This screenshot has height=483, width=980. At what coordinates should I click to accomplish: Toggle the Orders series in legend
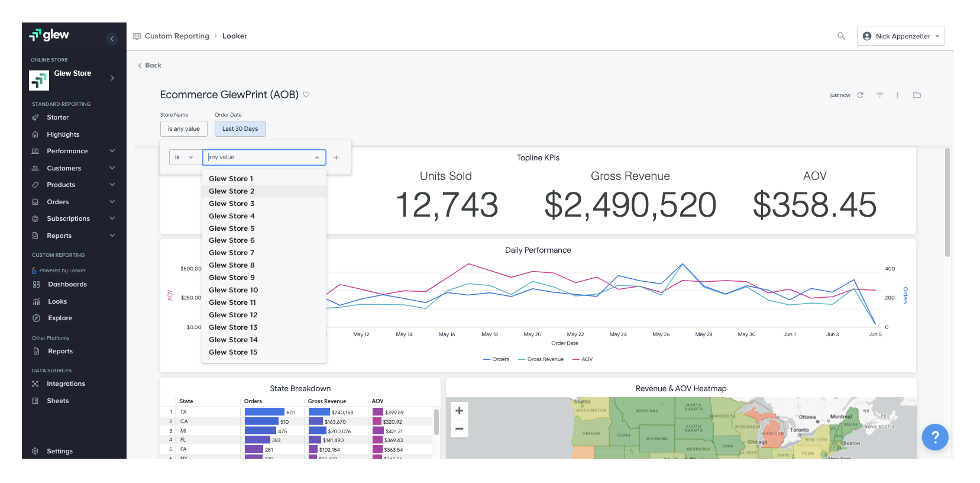point(496,359)
